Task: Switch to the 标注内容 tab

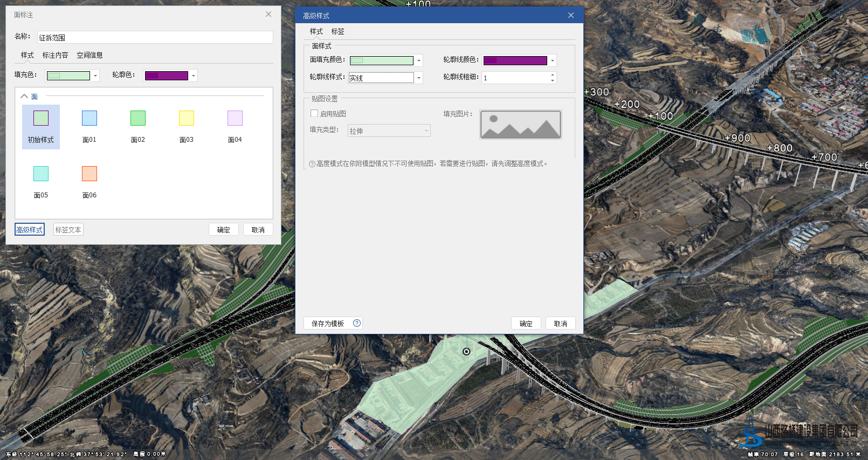Action: click(x=55, y=55)
